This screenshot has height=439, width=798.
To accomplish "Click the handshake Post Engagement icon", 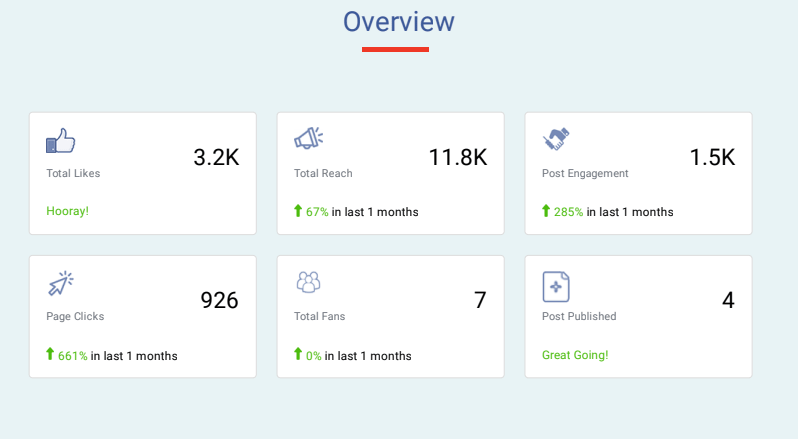I will tap(556, 139).
